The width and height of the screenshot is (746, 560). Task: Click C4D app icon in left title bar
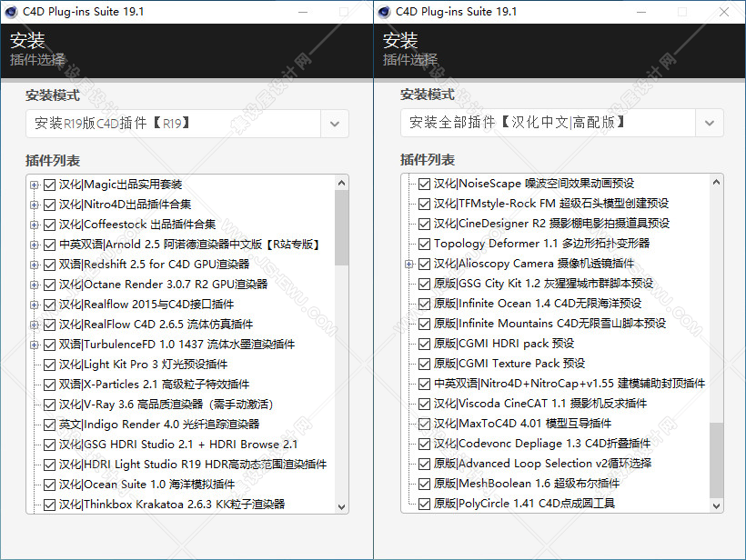pos(11,12)
